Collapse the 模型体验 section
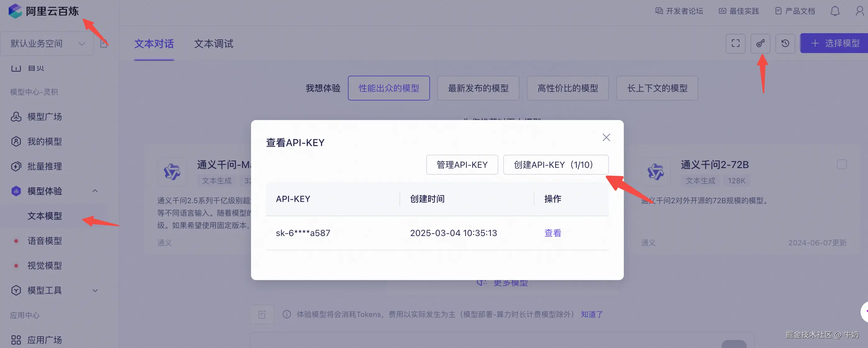 pyautogui.click(x=95, y=190)
